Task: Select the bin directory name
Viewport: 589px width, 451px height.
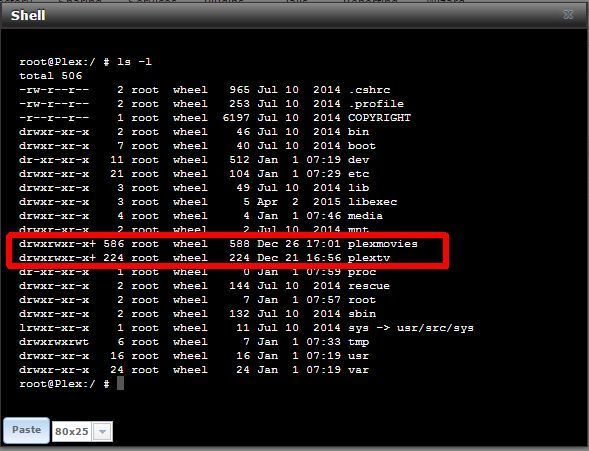Action: click(x=358, y=132)
